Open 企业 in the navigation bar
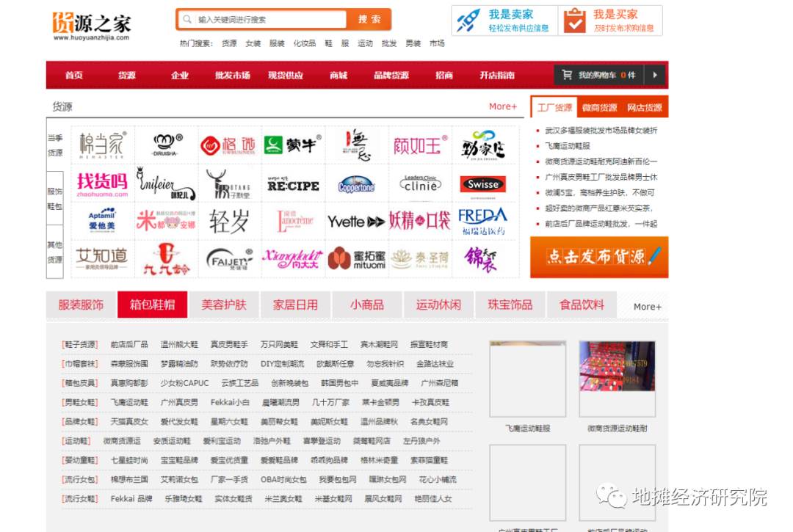The width and height of the screenshot is (793, 532). coord(180,76)
